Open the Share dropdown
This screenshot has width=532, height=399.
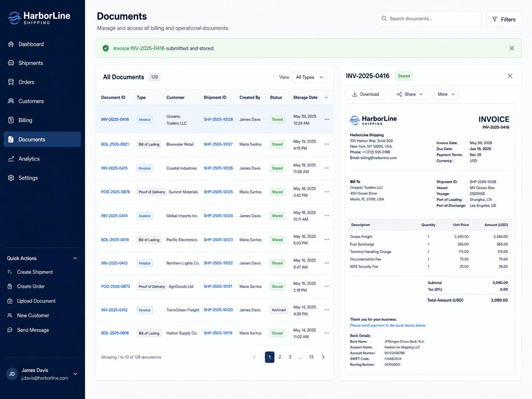410,94
